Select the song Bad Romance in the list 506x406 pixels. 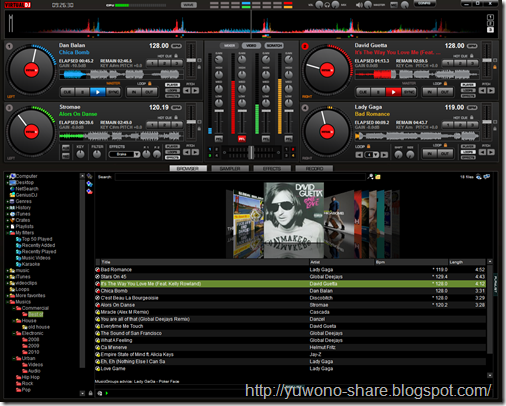[x=290, y=270]
